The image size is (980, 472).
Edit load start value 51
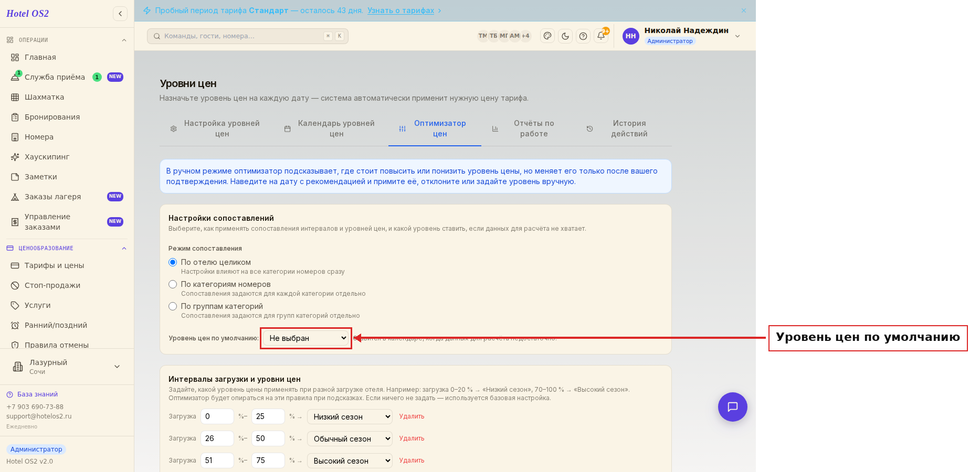[217, 460]
